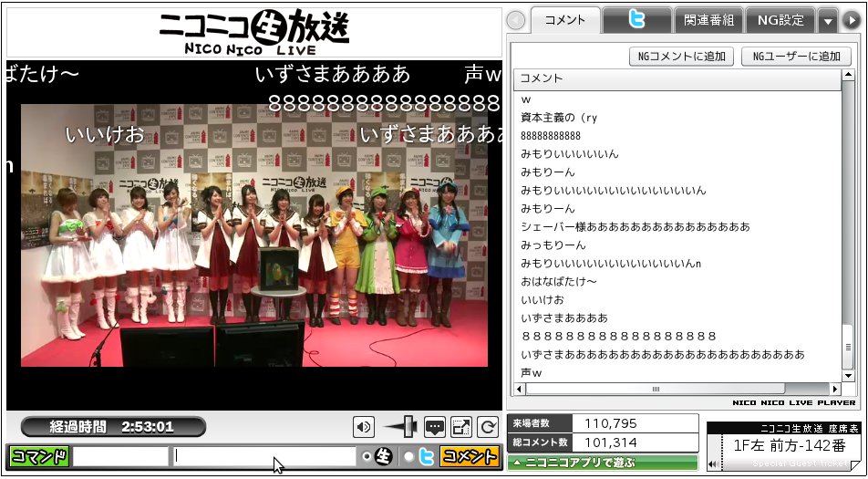Focus the command input field next to コマンド
868x479 pixels.
click(x=120, y=457)
